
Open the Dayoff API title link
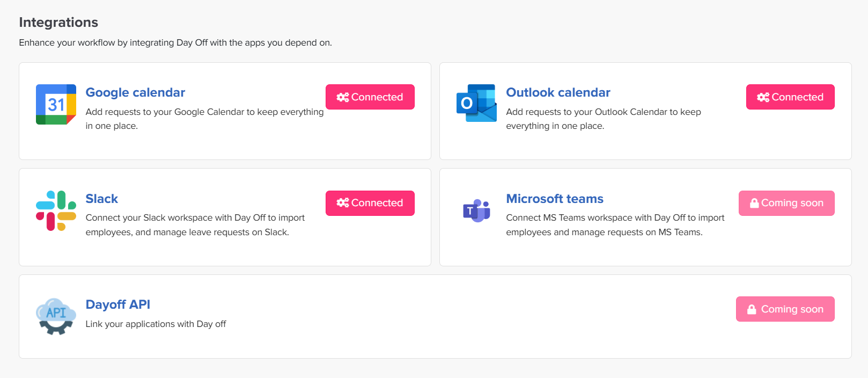(x=118, y=304)
